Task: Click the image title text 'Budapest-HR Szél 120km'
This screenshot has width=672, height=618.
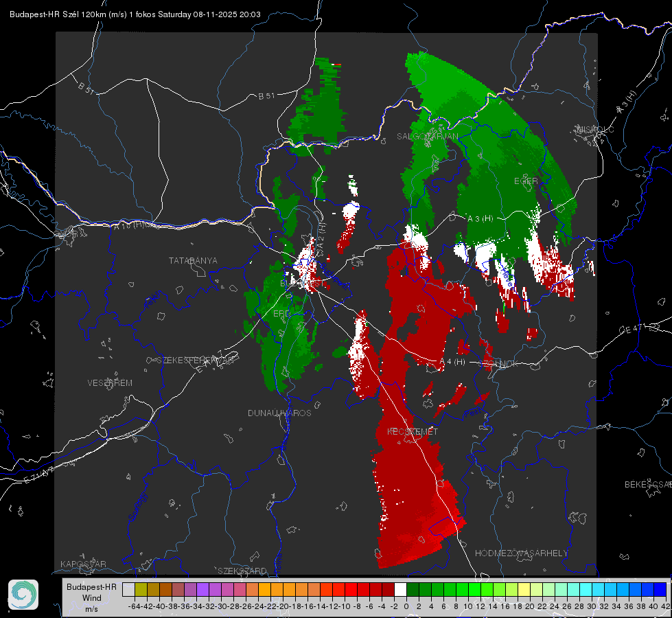Action: [58, 14]
